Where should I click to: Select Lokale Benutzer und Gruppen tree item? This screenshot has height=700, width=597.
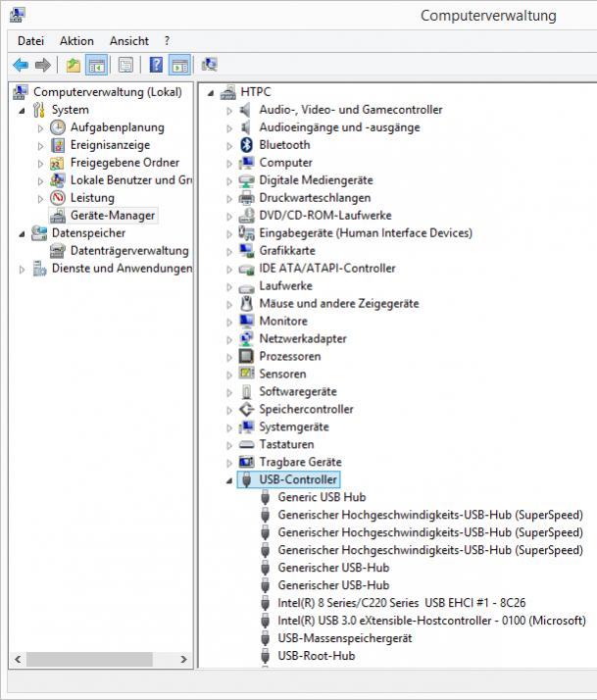point(131,180)
